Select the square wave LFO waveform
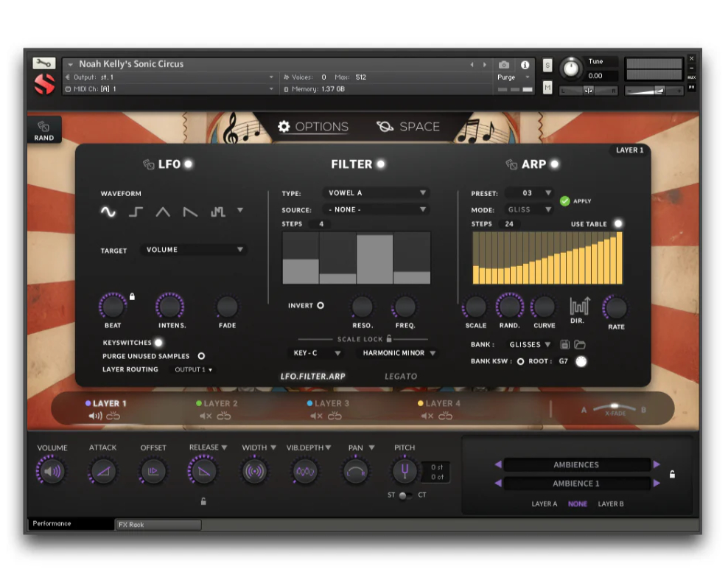The height and width of the screenshot is (586, 728). coord(136,212)
